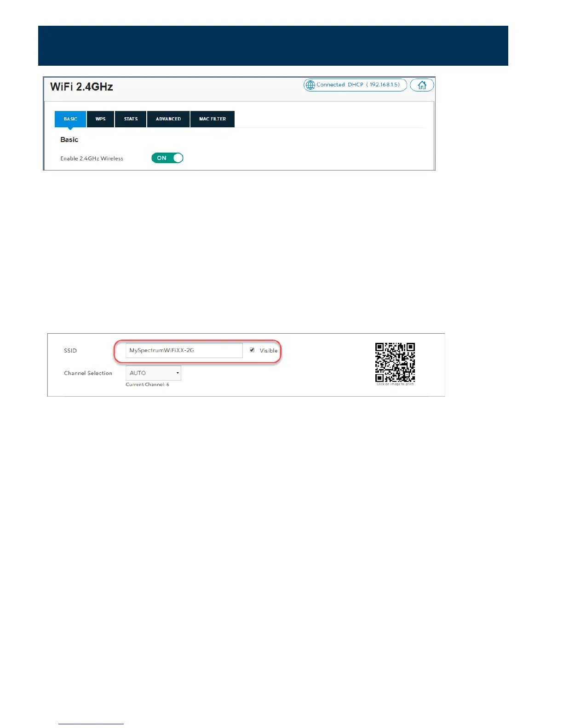Click the Visible label beside the checkbox
Image resolution: width=563 pixels, height=728 pixels.
click(x=269, y=351)
